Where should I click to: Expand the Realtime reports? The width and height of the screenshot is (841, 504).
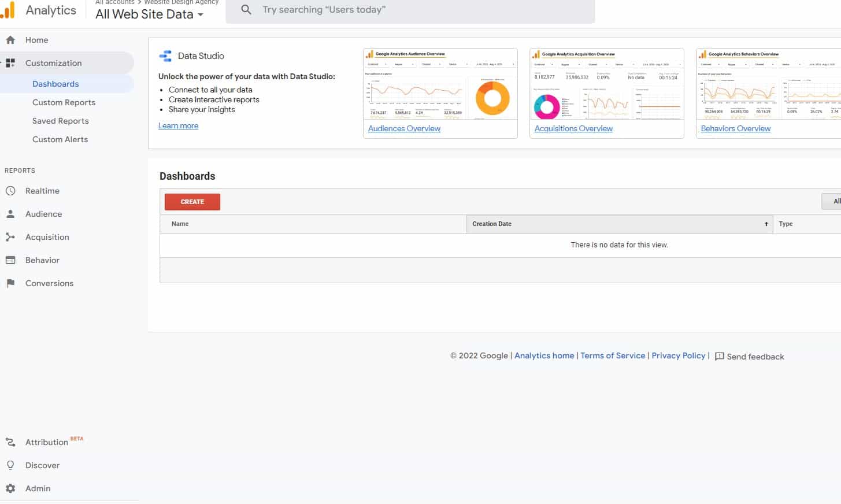(42, 191)
